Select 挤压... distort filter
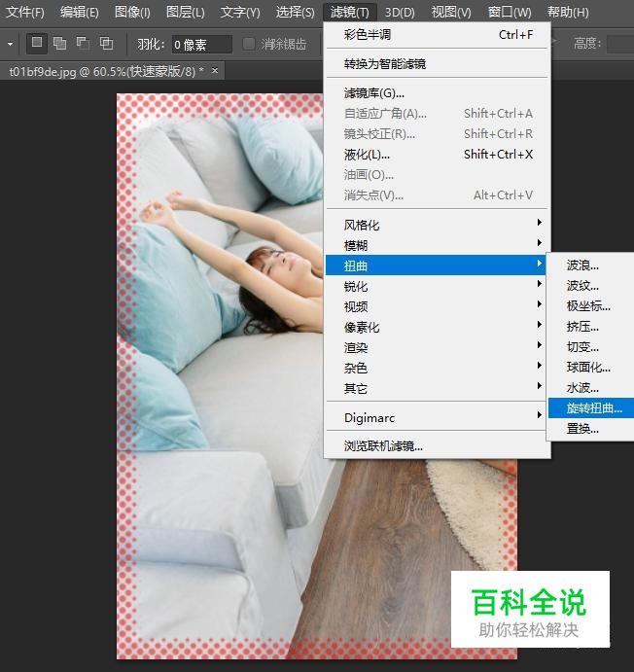 (591, 327)
